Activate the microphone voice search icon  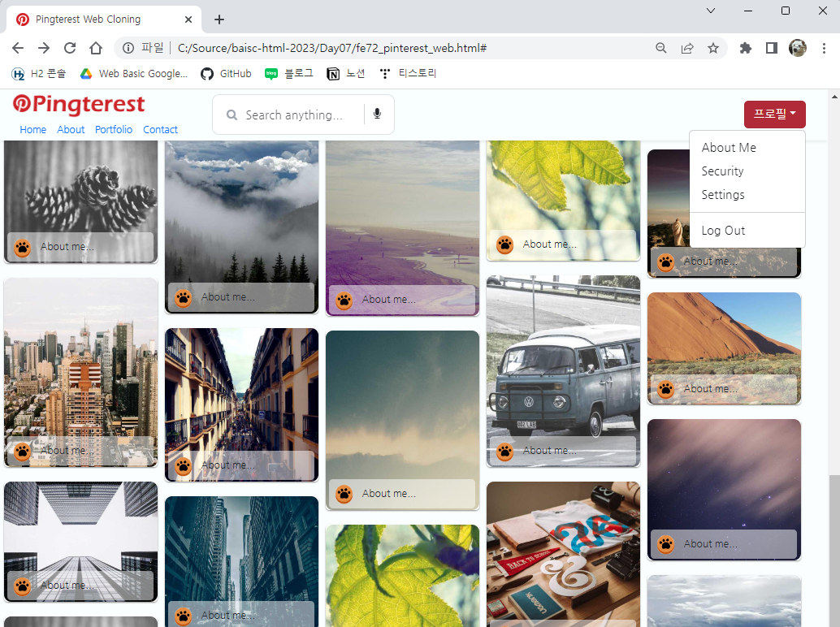(377, 114)
